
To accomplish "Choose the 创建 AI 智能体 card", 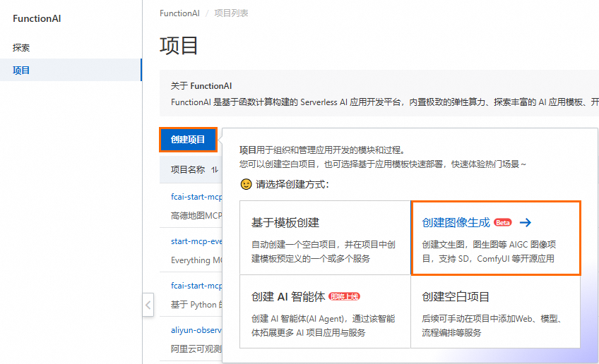I will [x=325, y=312].
